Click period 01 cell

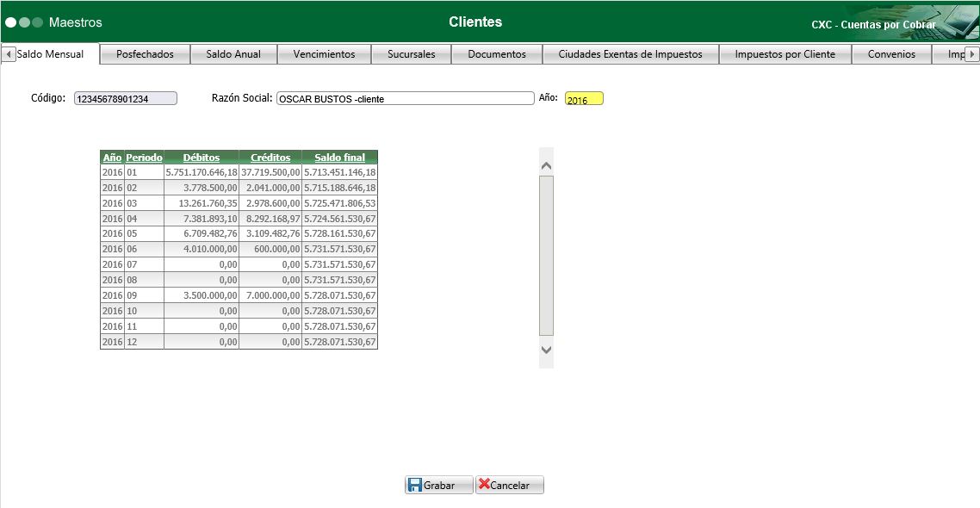144,172
